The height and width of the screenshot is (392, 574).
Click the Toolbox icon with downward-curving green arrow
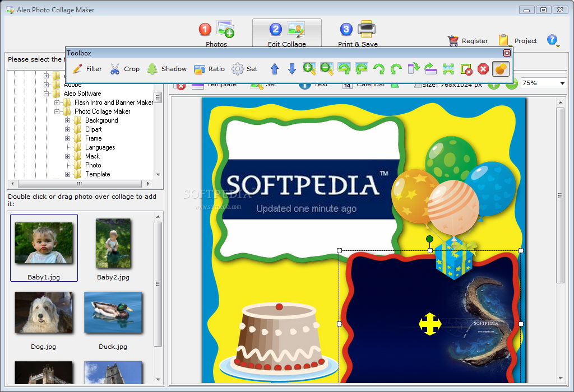(413, 69)
